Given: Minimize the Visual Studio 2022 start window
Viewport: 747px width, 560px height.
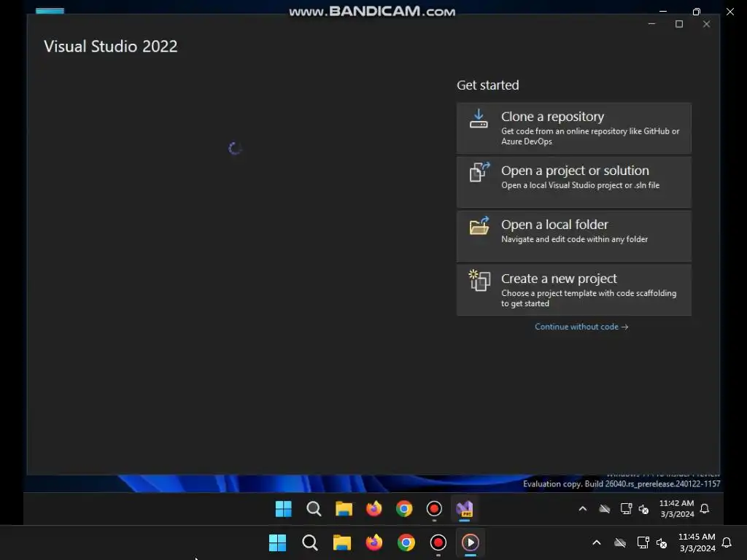Looking at the screenshot, I should click(651, 24).
